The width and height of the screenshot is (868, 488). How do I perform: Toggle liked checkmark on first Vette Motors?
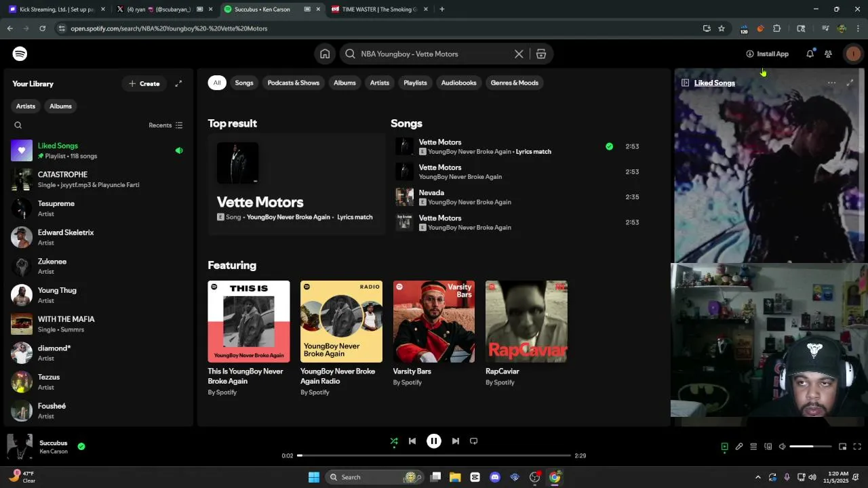tap(609, 146)
